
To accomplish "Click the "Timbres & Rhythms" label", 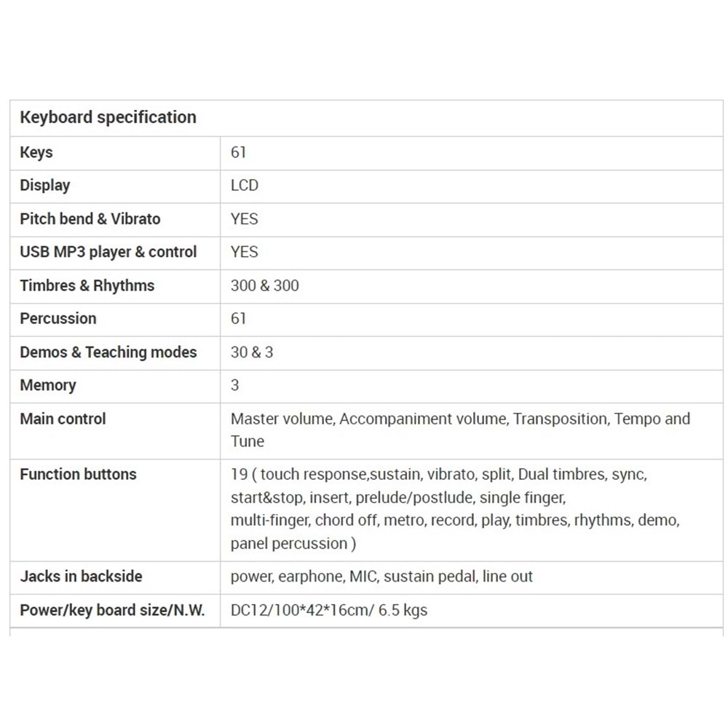I will (x=87, y=285).
